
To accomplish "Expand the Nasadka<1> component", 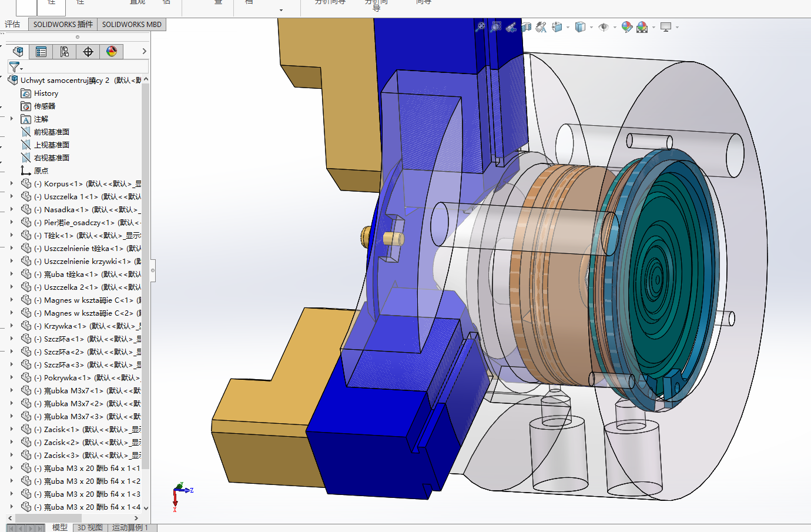I will [x=11, y=209].
